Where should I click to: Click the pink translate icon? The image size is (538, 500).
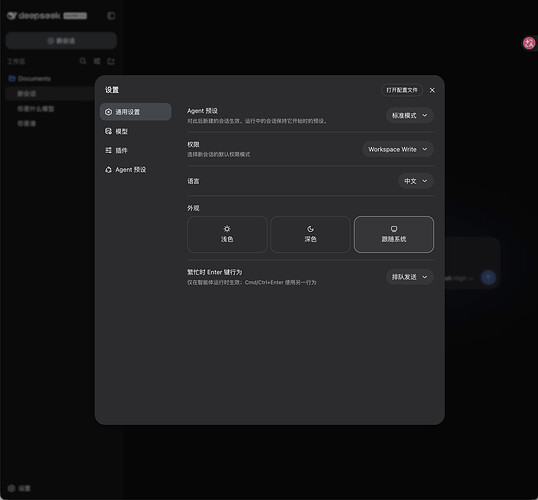(x=529, y=43)
